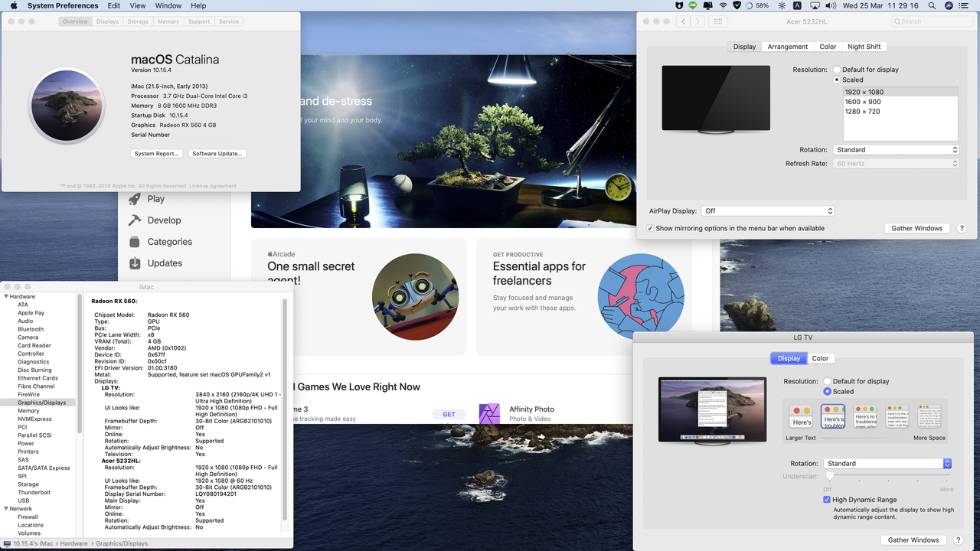Image resolution: width=980 pixels, height=551 pixels.
Task: Select Thunderbolt in hardware list
Action: click(x=34, y=492)
